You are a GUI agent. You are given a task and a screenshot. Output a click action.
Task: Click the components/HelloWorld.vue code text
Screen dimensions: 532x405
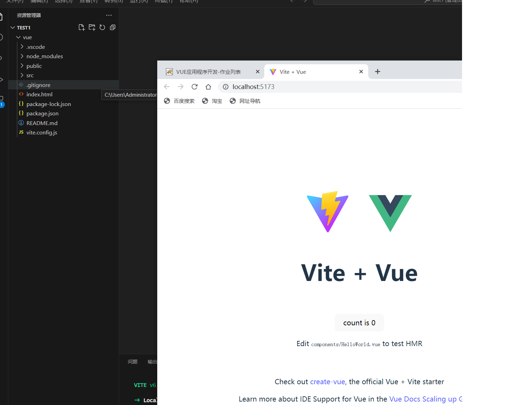pyautogui.click(x=346, y=344)
